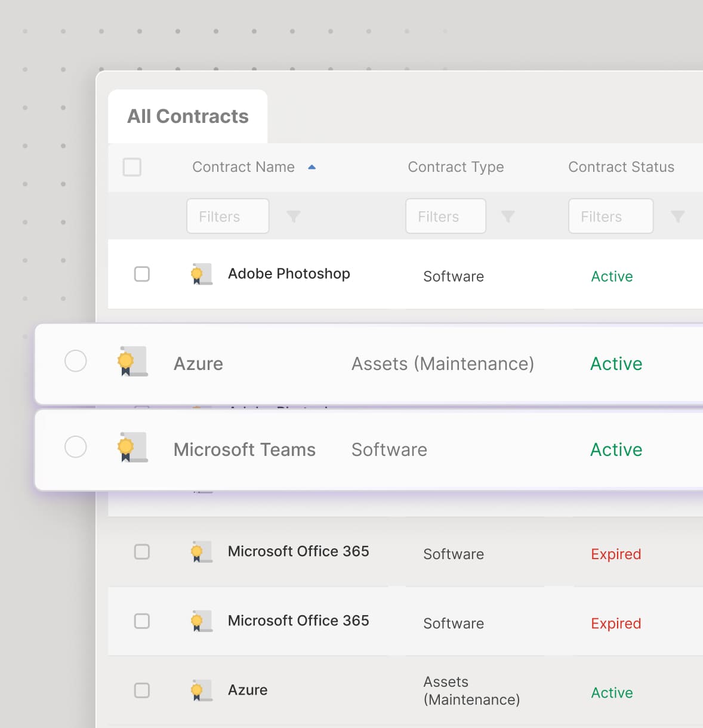The image size is (703, 728).
Task: Click the bottom Azure row contract icon
Action: pyautogui.click(x=201, y=690)
